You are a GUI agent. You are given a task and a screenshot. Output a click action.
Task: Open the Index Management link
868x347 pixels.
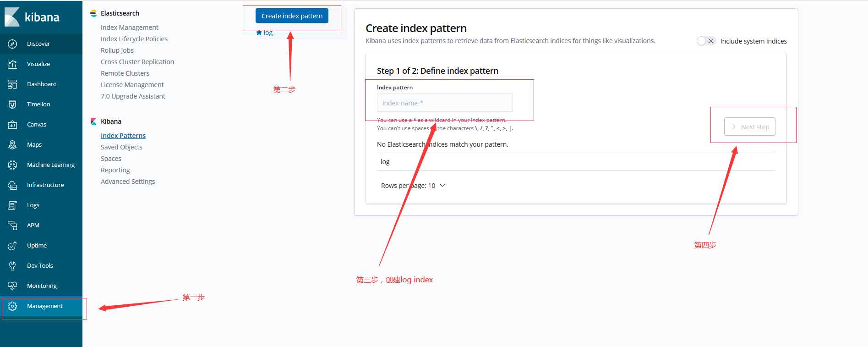pyautogui.click(x=129, y=28)
